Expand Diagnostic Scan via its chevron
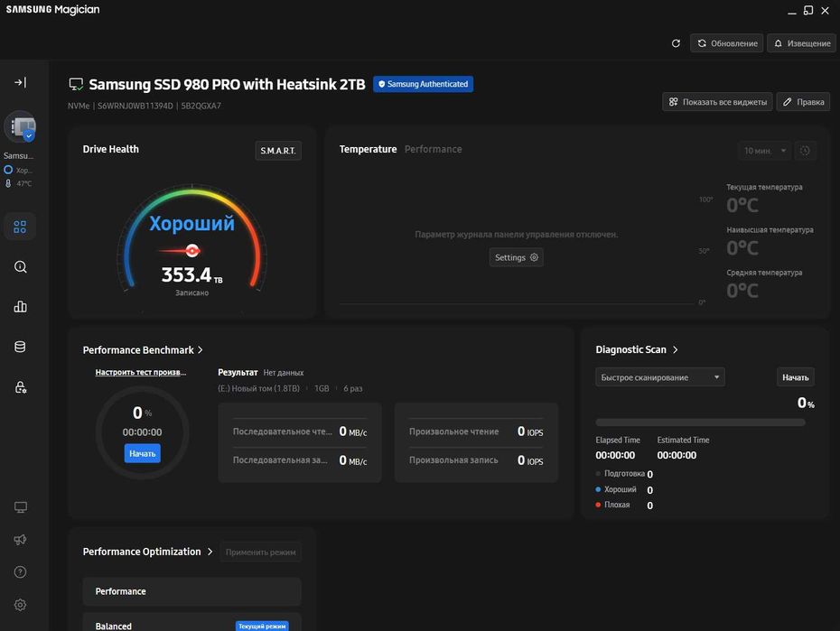 coord(675,349)
